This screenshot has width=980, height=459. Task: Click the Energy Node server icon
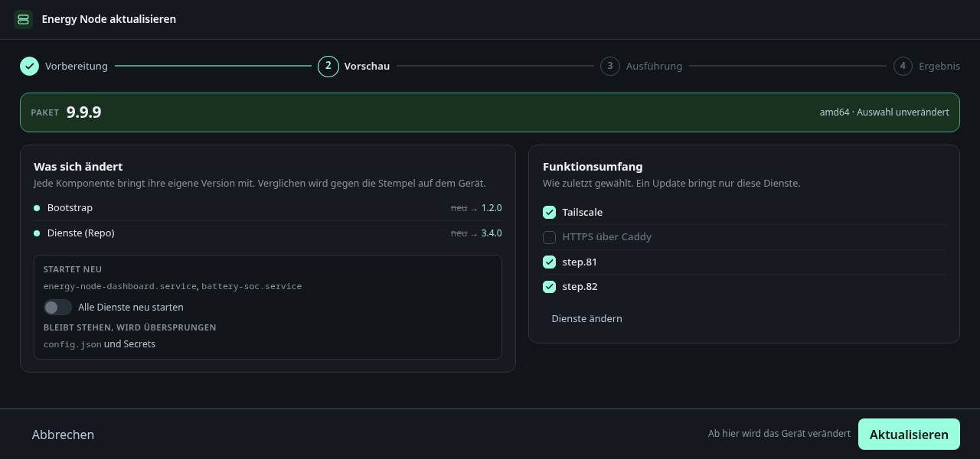click(x=23, y=19)
